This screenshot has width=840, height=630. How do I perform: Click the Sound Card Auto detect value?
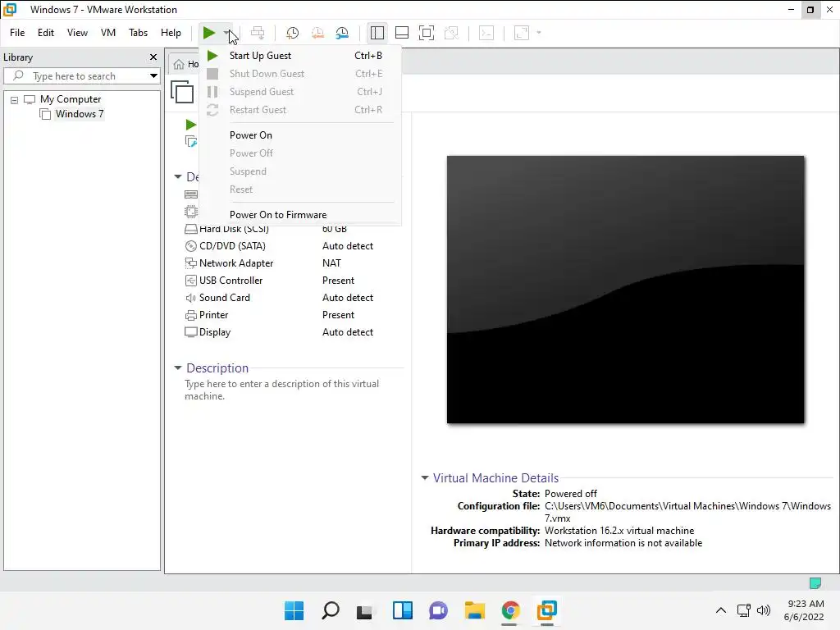click(x=348, y=298)
